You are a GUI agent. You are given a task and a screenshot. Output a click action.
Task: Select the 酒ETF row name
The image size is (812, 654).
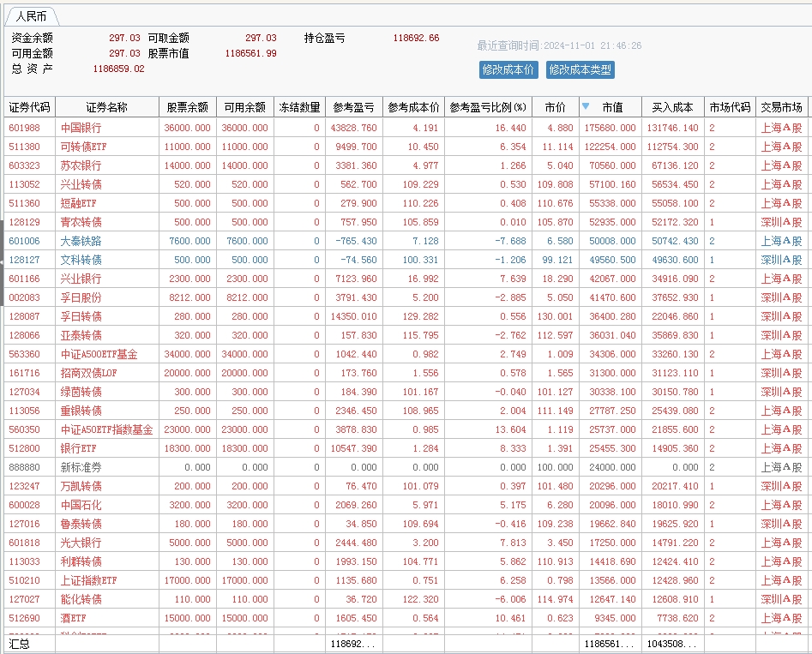coord(73,618)
